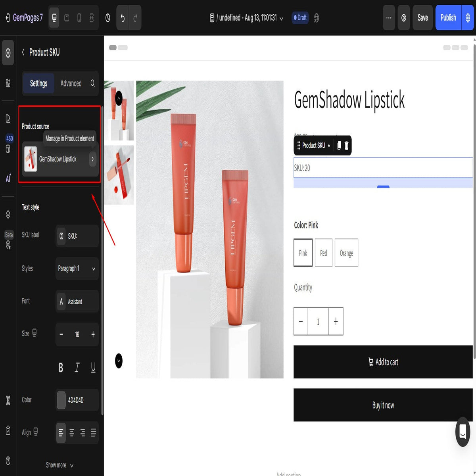Open the preview eye icon
Screen dimensions: 476x476
pos(403,18)
